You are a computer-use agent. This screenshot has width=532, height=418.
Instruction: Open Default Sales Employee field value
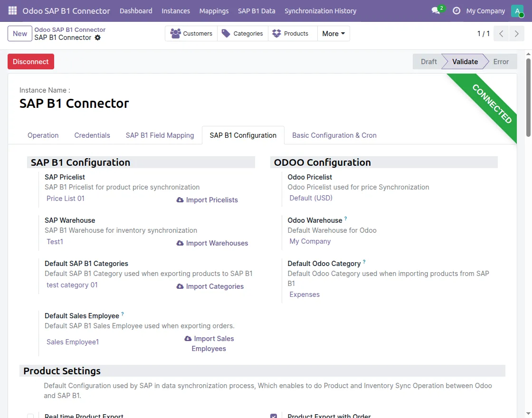tap(73, 342)
